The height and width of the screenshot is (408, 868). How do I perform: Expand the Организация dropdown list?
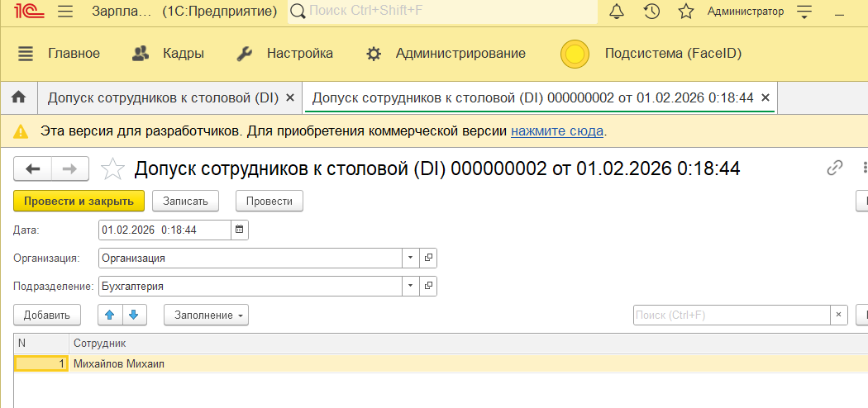411,258
